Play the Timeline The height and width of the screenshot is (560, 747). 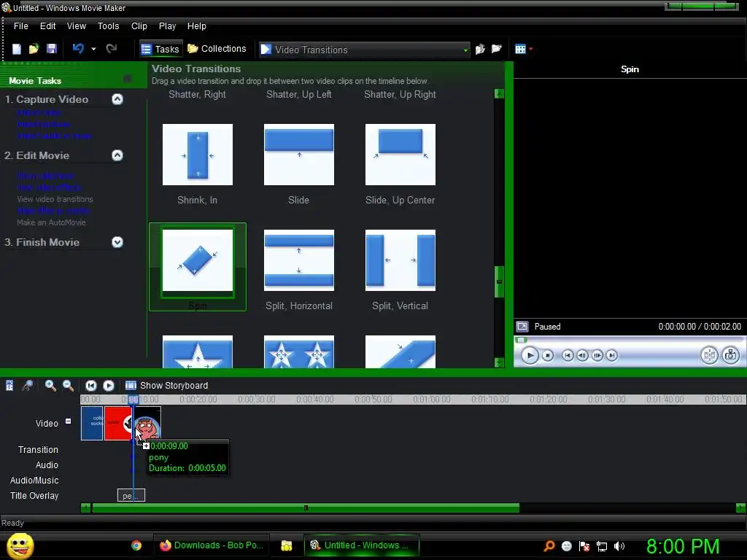pos(109,385)
